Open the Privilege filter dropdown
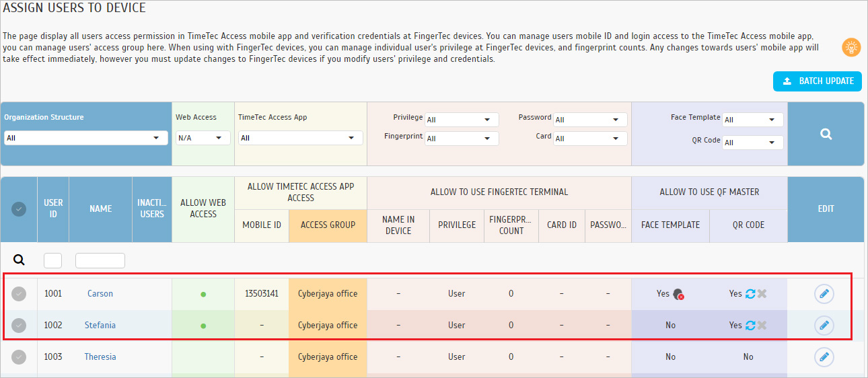The width and height of the screenshot is (868, 378). pyautogui.click(x=462, y=120)
